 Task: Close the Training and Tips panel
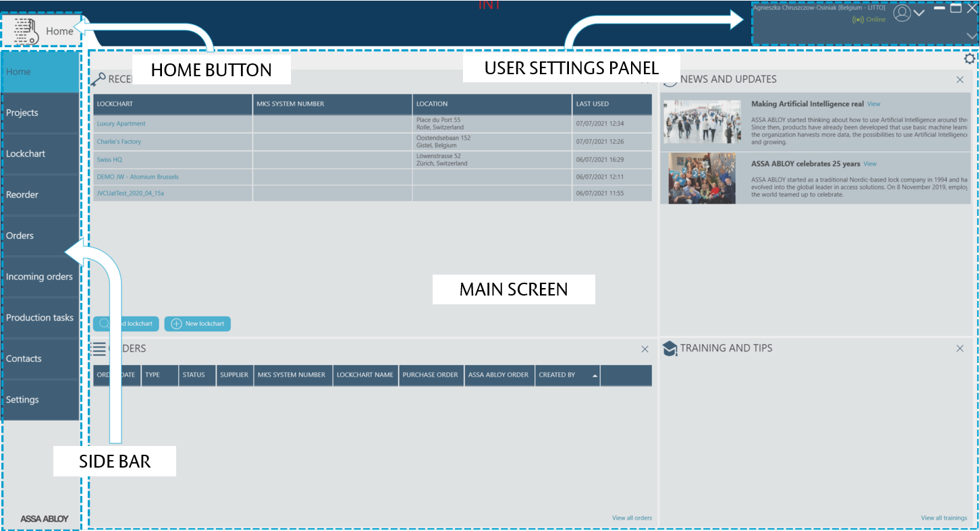[x=960, y=348]
